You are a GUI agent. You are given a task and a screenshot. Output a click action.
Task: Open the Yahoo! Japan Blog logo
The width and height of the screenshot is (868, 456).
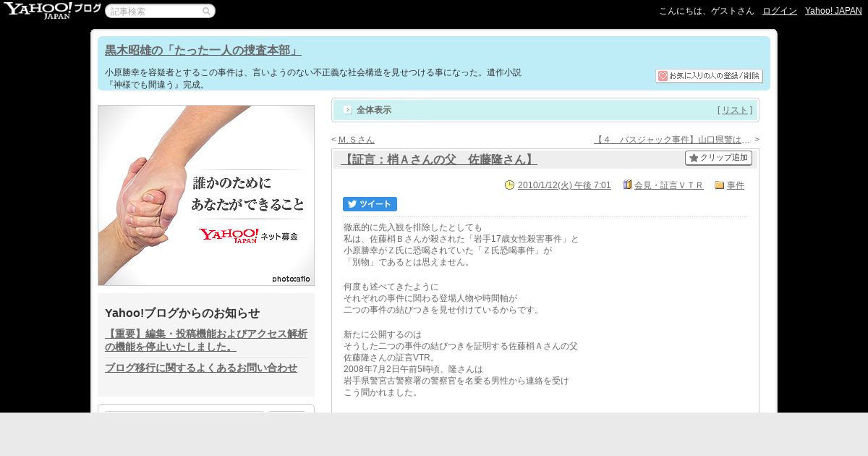coord(52,10)
